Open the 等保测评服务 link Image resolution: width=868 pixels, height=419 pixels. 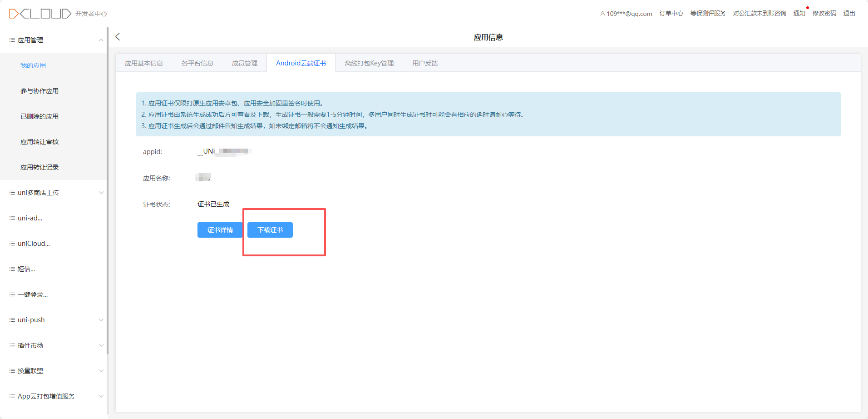point(708,14)
